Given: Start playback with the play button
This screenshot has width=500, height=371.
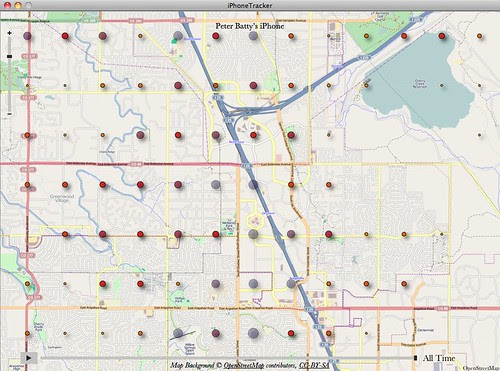Looking at the screenshot, I should tap(29, 358).
